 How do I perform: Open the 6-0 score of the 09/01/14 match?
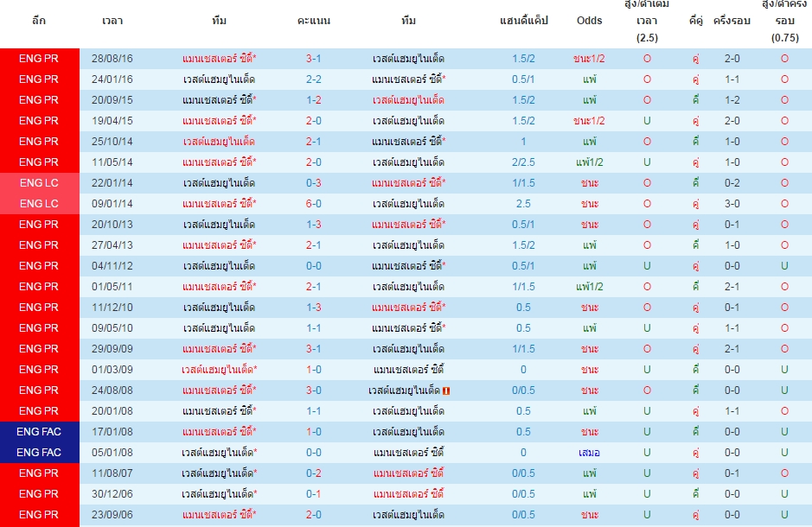coord(313,204)
